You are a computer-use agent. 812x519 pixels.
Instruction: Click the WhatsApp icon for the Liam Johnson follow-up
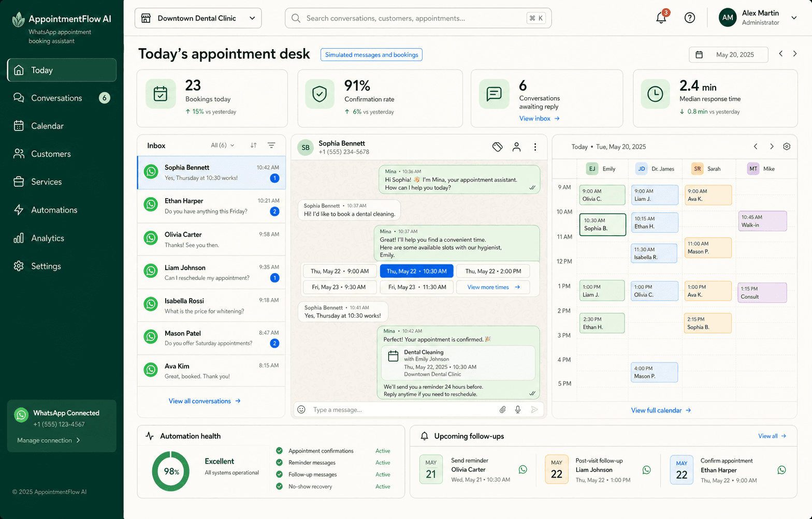tap(647, 470)
